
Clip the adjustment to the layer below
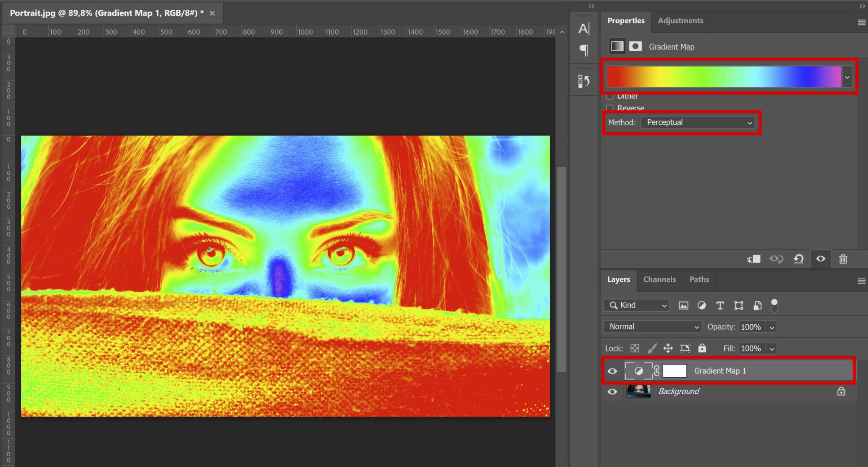click(x=754, y=259)
